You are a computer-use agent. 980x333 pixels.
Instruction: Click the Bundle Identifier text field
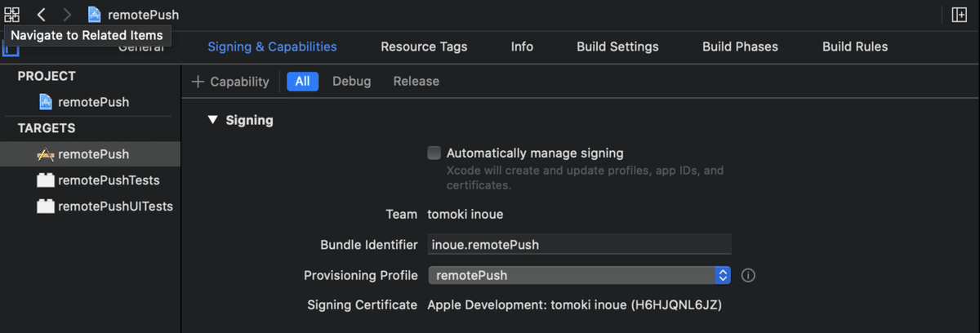point(579,244)
